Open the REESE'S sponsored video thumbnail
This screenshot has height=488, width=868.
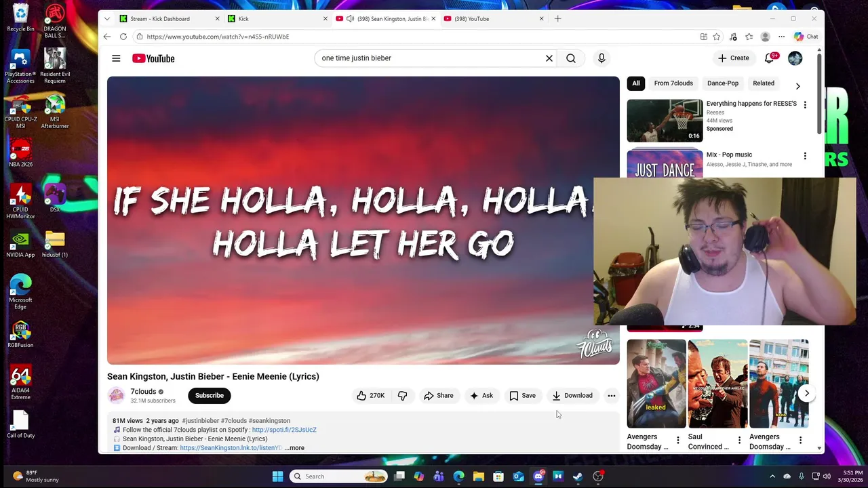coord(665,121)
